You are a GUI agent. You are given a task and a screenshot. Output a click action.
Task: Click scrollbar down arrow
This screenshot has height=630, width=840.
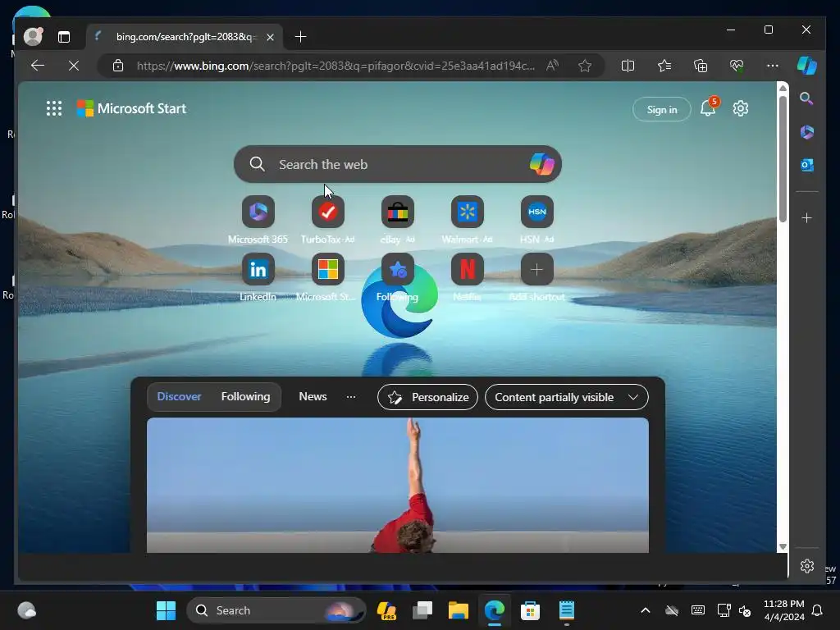(783, 546)
